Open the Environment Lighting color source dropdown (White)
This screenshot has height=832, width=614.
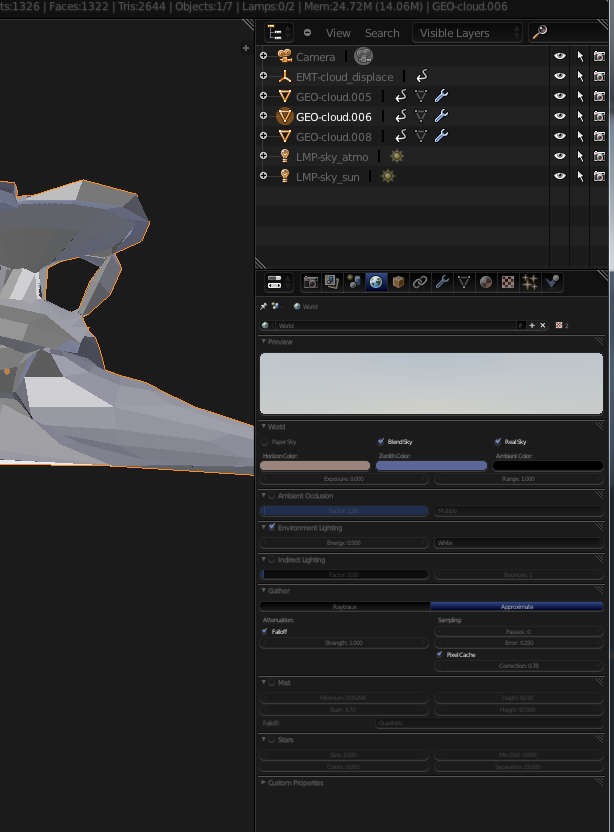coord(518,543)
